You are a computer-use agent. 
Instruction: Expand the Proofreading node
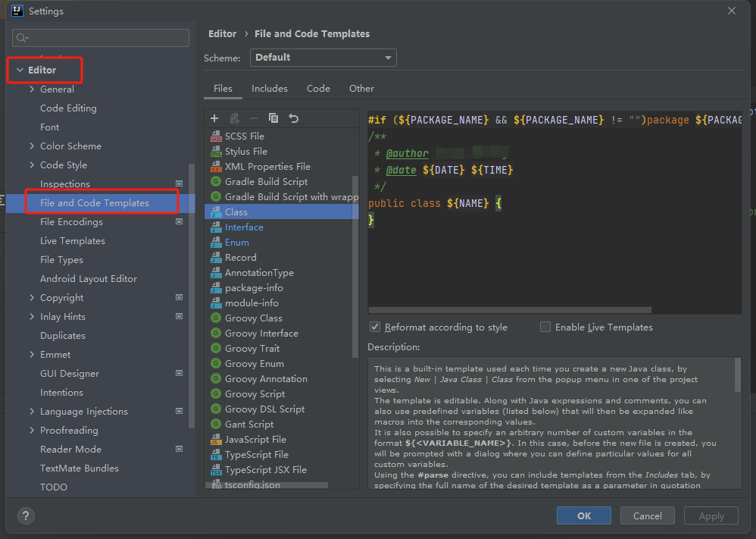pos(32,431)
